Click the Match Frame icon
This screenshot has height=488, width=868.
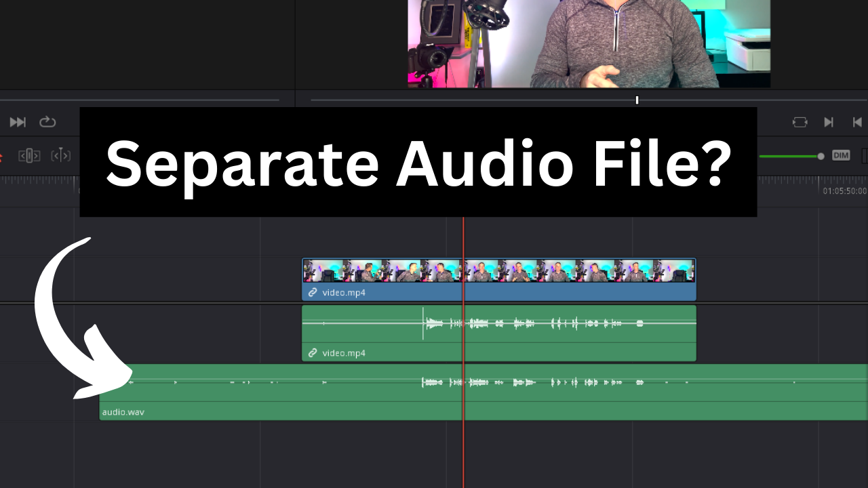coord(800,122)
